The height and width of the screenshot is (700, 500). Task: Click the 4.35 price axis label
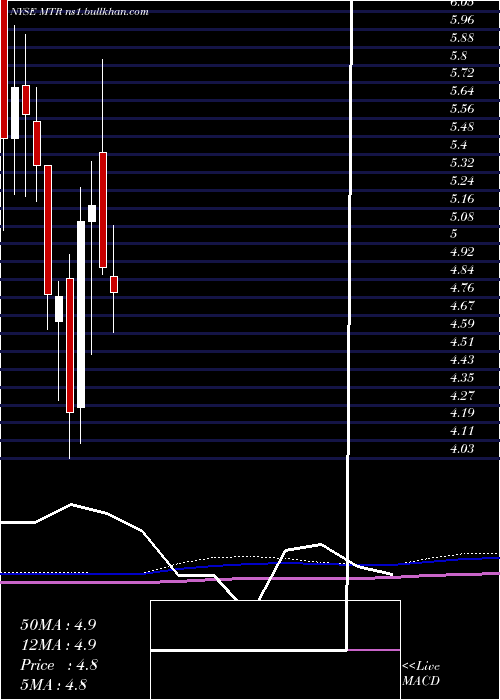pyautogui.click(x=462, y=378)
